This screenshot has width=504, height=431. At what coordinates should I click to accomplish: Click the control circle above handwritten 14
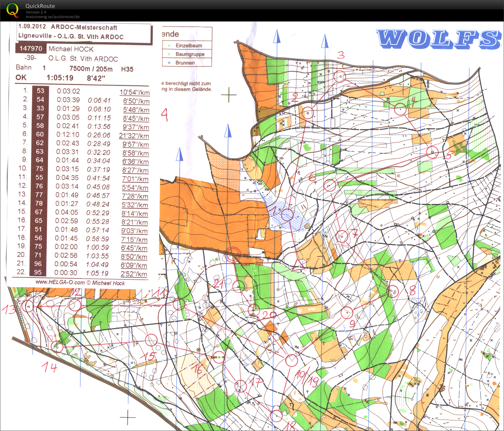(x=57, y=347)
